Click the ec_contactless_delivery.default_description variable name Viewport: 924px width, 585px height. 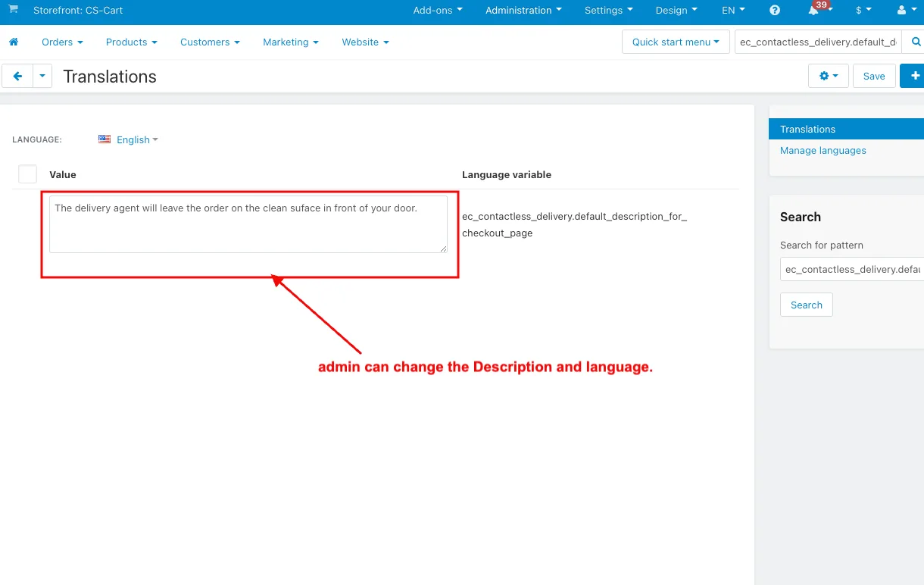(x=574, y=224)
